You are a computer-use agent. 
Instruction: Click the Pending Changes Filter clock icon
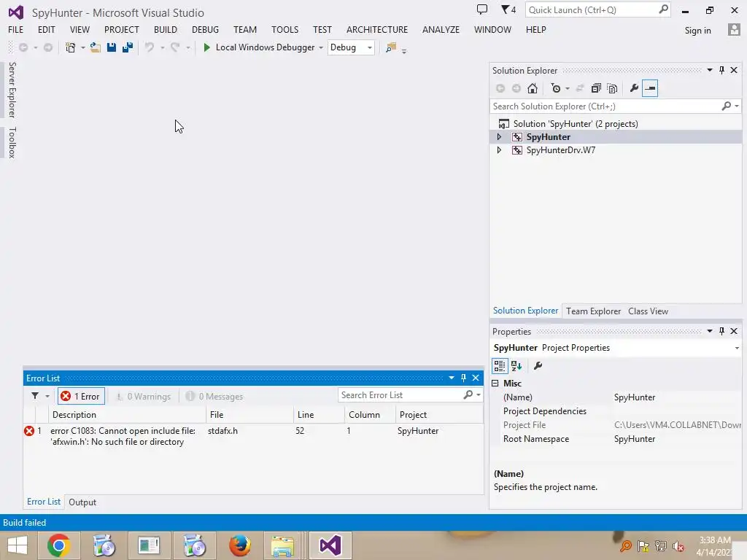(x=555, y=88)
